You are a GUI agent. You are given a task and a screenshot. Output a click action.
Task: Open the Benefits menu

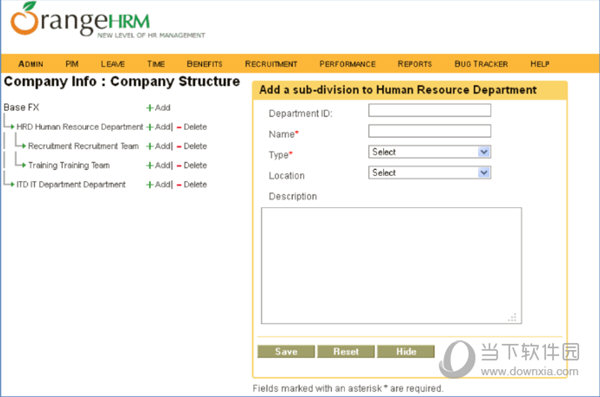[x=204, y=64]
